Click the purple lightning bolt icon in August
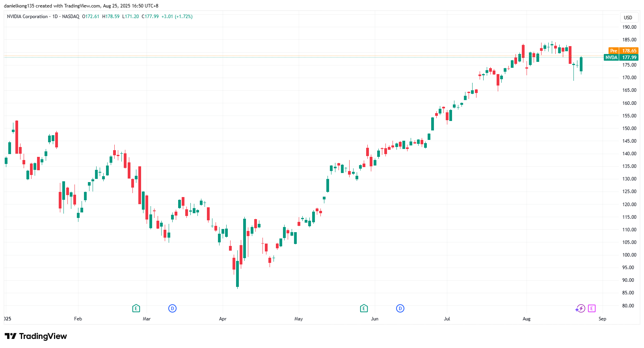The height and width of the screenshot is (348, 644). [581, 309]
